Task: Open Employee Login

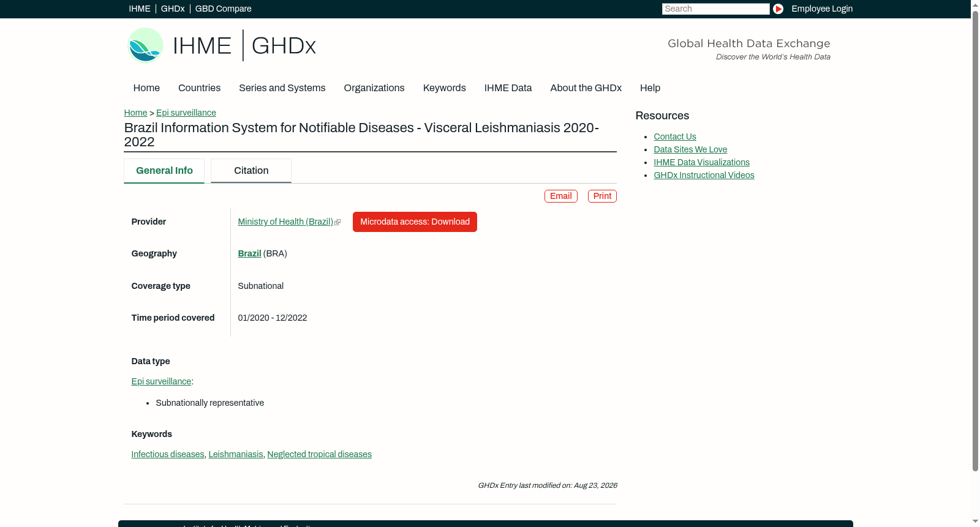Action: point(822,9)
